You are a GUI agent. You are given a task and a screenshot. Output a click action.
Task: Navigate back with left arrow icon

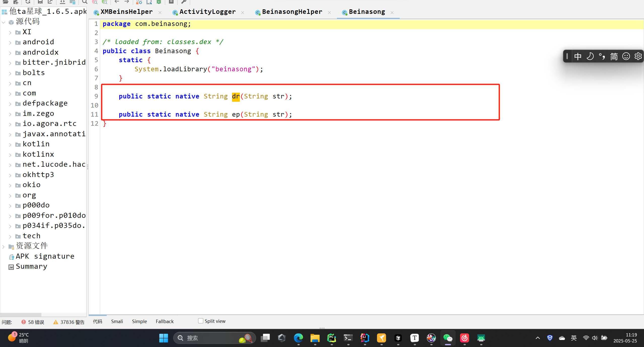click(117, 2)
